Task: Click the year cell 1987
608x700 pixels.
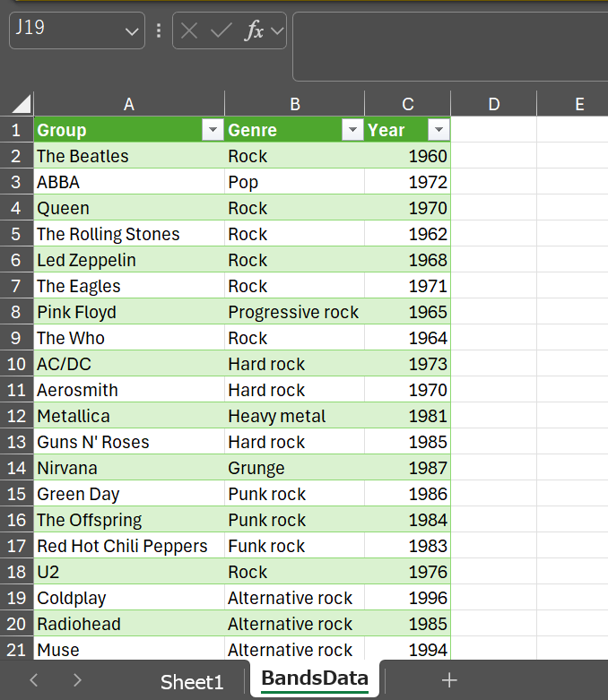Action: [408, 468]
